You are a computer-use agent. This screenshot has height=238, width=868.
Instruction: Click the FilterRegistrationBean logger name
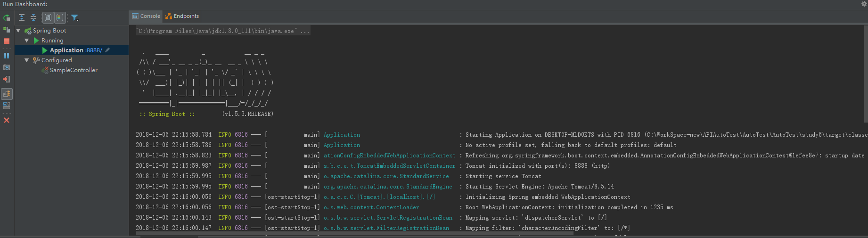click(x=386, y=228)
